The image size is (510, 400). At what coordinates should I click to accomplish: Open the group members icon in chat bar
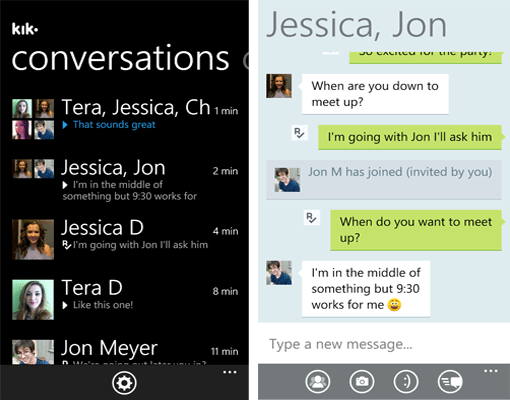(x=318, y=381)
